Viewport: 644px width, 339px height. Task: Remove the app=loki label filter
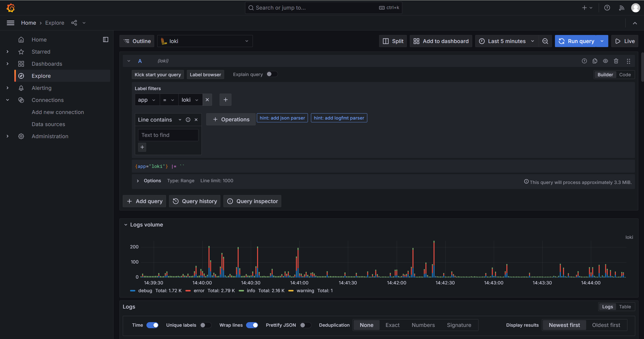click(207, 100)
